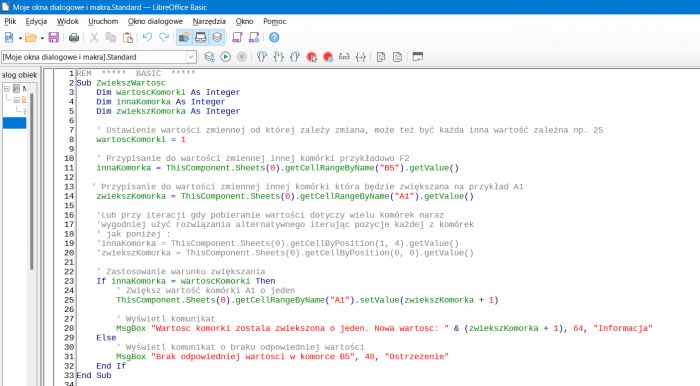Screen dimensions: 700x386
Task: Click the New document icon
Action: pos(9,37)
